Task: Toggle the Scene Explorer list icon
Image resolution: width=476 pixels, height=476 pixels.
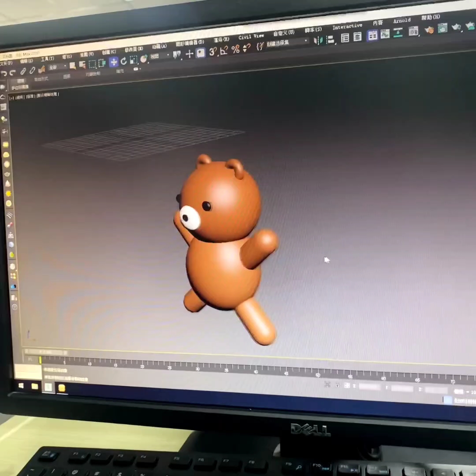Action: [345, 38]
